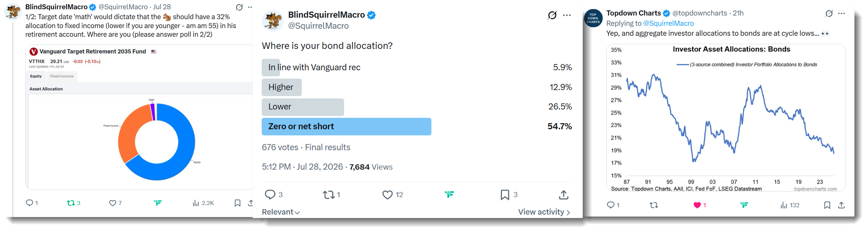View analytics of Topdown Charts reply

784,205
